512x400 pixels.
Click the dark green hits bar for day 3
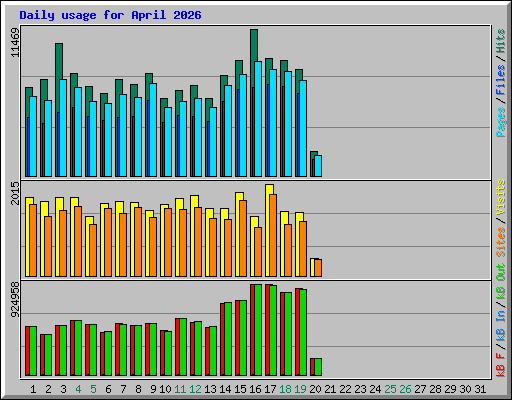coord(59,61)
